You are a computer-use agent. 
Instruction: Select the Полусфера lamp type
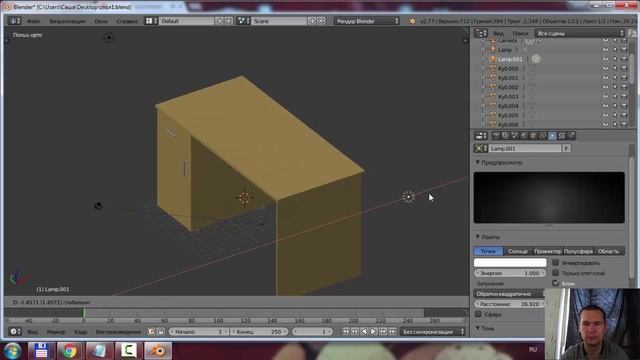coord(578,251)
